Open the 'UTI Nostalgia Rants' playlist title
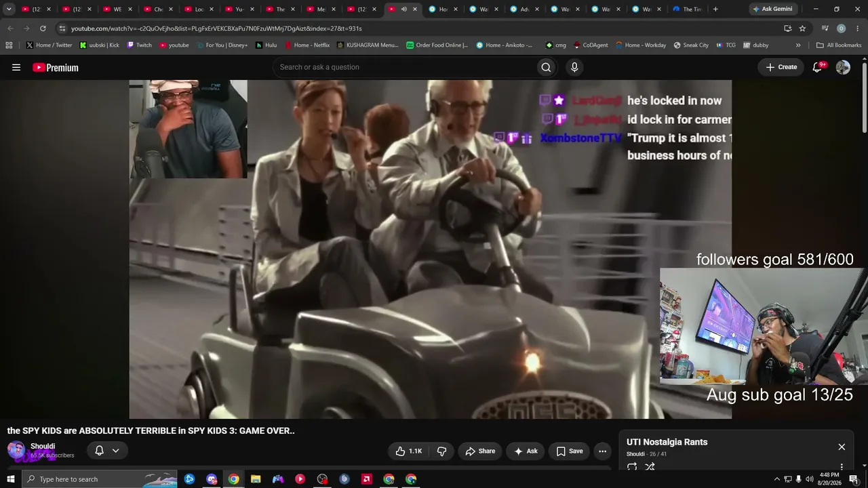The height and width of the screenshot is (488, 868). tap(667, 442)
